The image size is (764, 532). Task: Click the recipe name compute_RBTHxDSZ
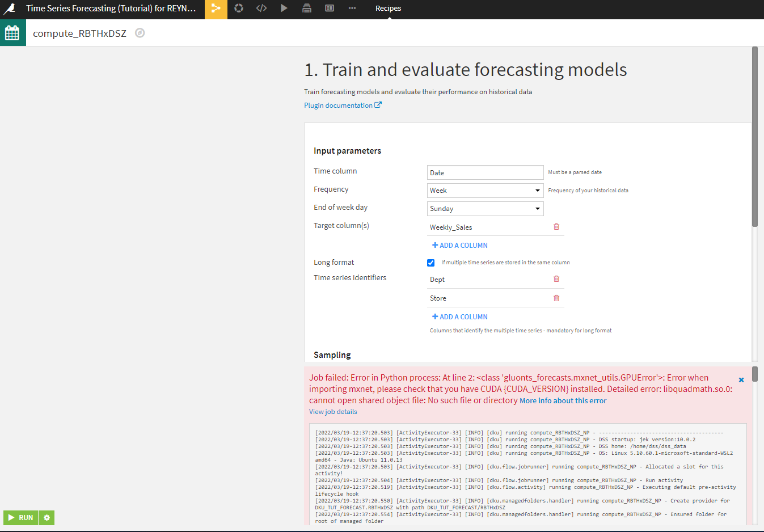[80, 33]
